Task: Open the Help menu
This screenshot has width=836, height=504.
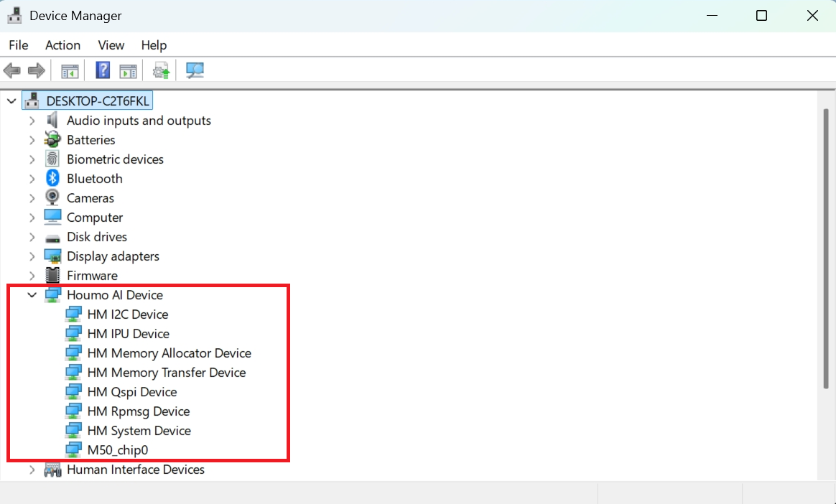Action: pos(154,45)
